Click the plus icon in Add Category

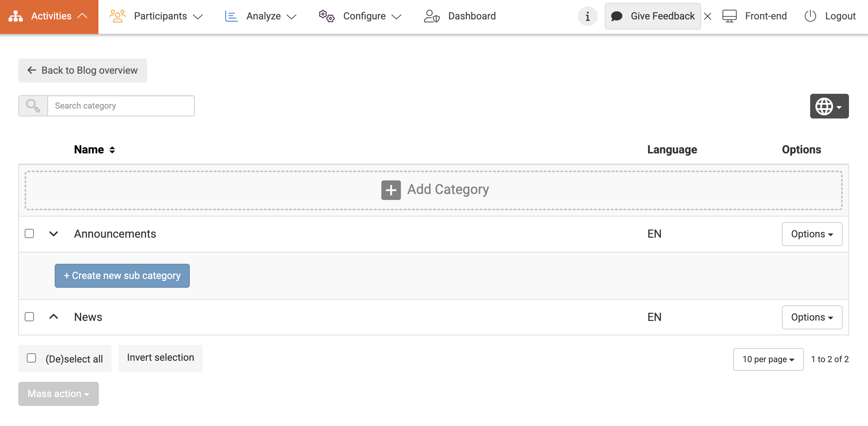(391, 190)
